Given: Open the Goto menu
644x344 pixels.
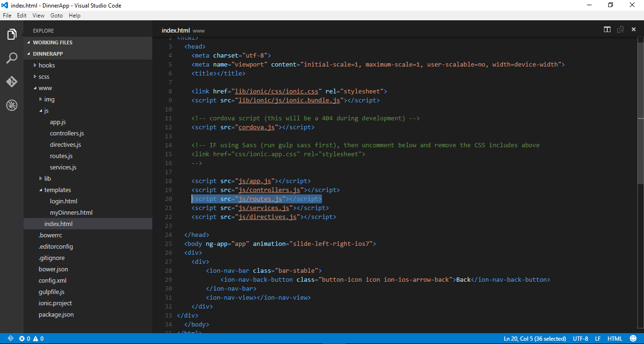Looking at the screenshot, I should (x=57, y=15).
